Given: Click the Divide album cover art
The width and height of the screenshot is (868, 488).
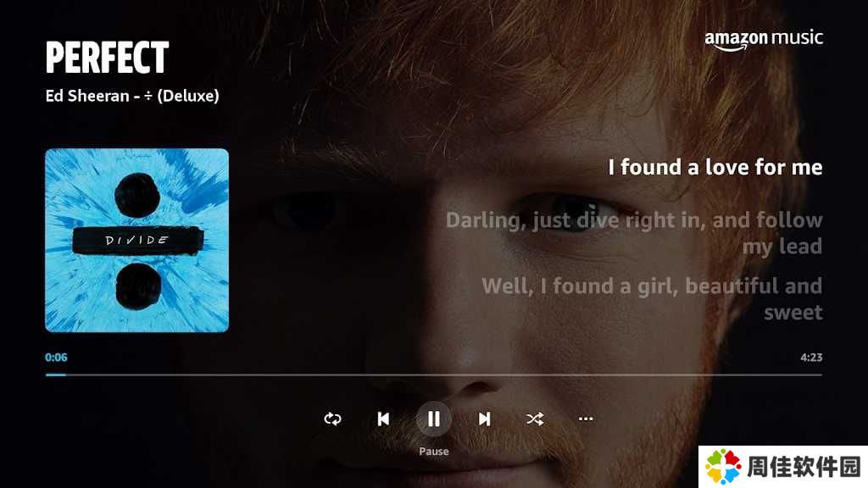Looking at the screenshot, I should [136, 240].
